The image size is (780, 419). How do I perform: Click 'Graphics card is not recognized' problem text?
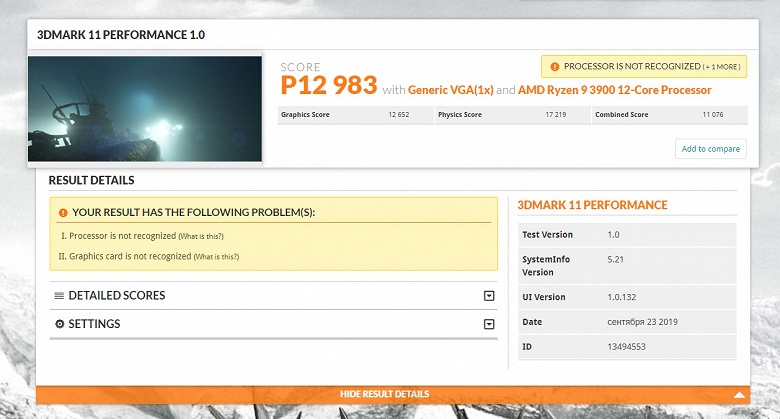(130, 256)
